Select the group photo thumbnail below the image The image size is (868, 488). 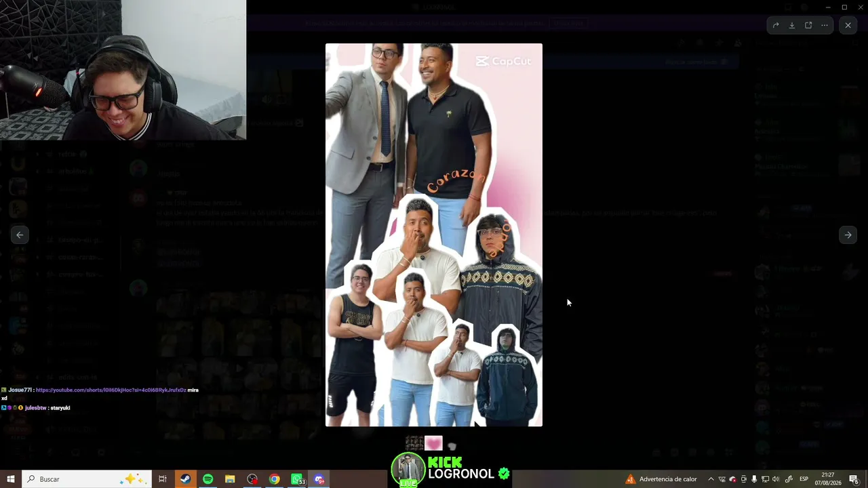tap(414, 443)
